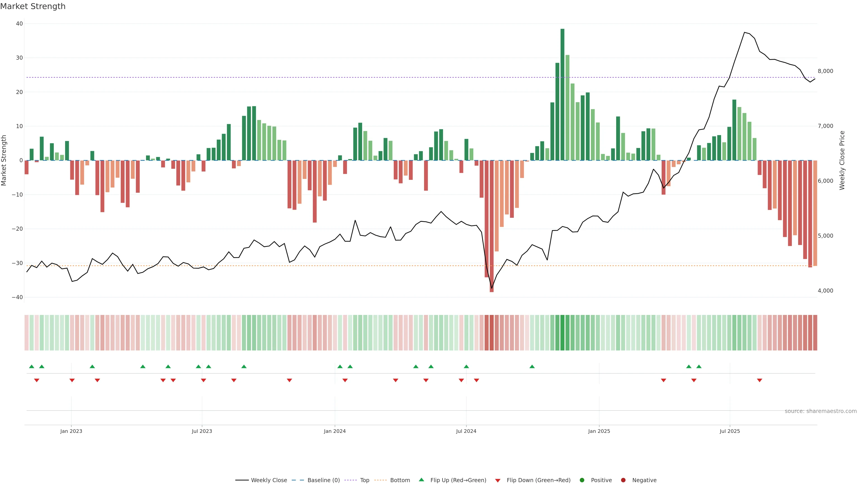Image resolution: width=868 pixels, height=488 pixels.
Task: Click the Jan 2023 x-axis label
Action: point(71,431)
